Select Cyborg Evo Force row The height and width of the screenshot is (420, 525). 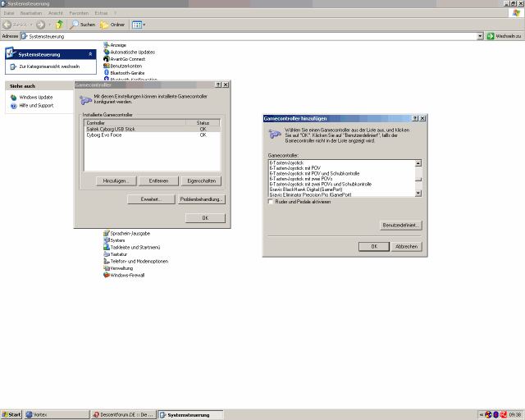coord(152,135)
